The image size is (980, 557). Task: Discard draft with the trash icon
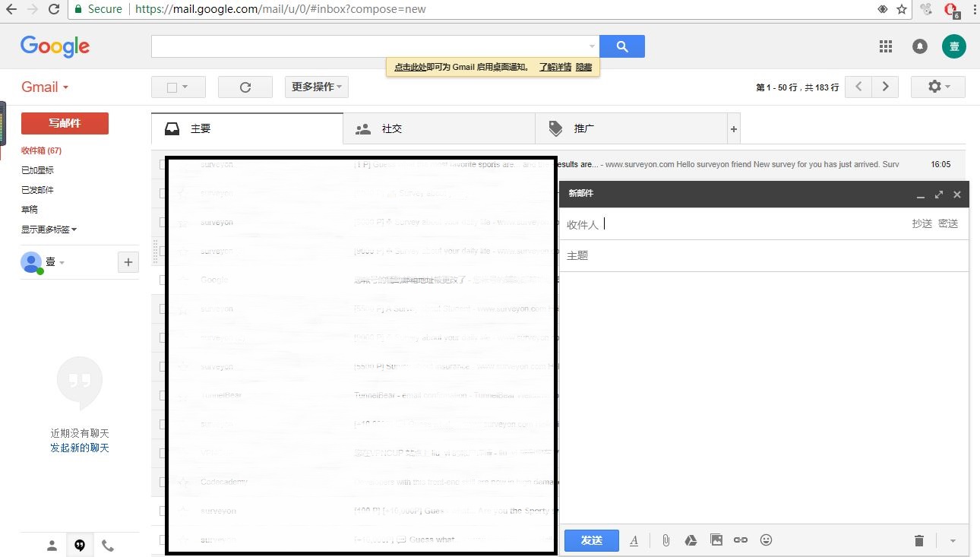click(919, 541)
